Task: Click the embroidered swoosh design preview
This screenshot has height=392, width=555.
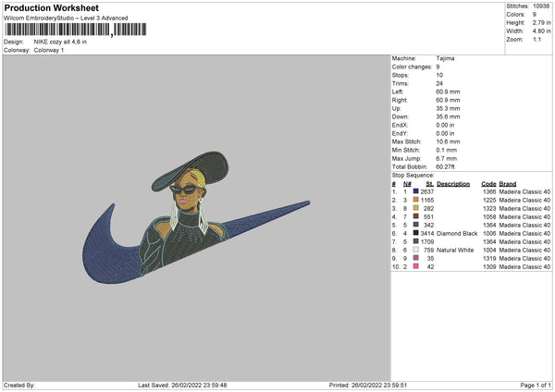Action: coord(196,218)
